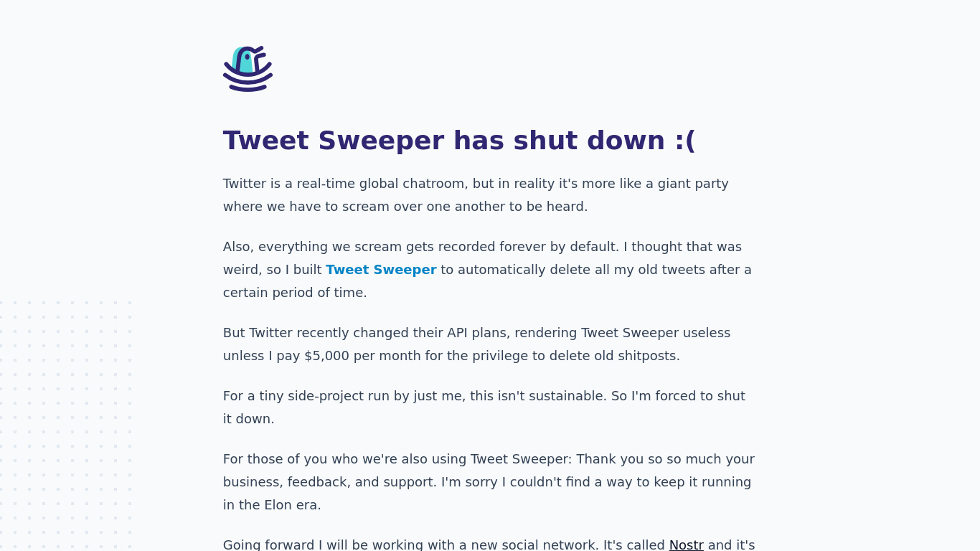Screen dimensions: 980x551
Task: Click the ":(" sad face in the heading
Action: point(684,141)
